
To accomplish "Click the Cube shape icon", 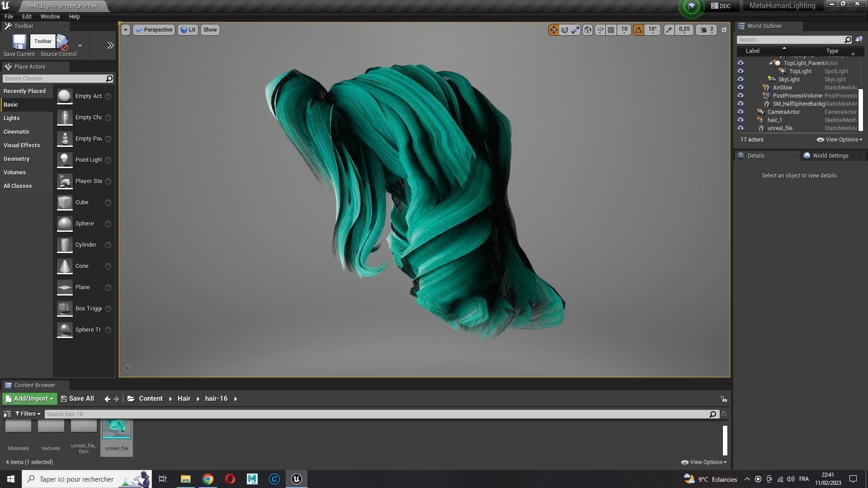I will 65,202.
